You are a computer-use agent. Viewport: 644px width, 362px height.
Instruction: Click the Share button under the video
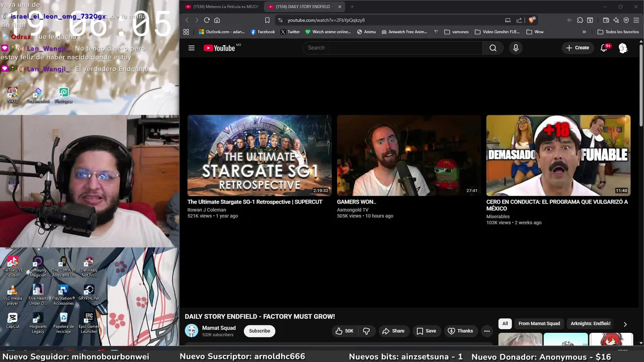(393, 331)
